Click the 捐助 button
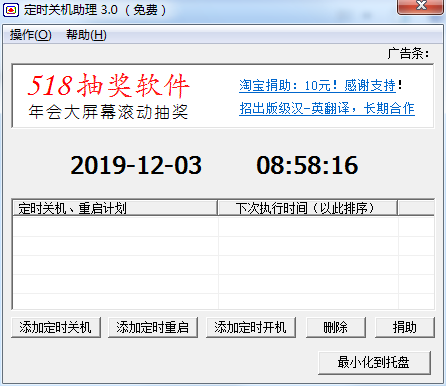446x386 pixels. click(x=405, y=327)
